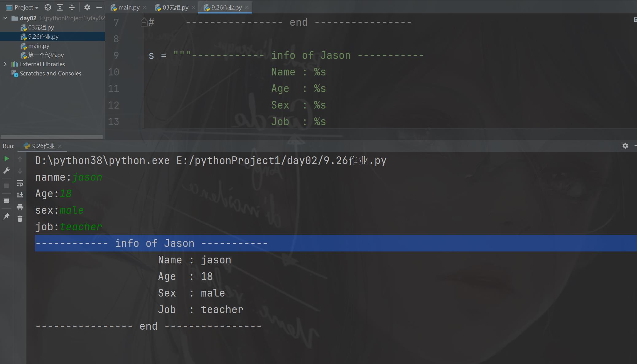This screenshot has width=637, height=364.
Task: Click the project panel horizontal scrollbar
Action: (x=52, y=137)
